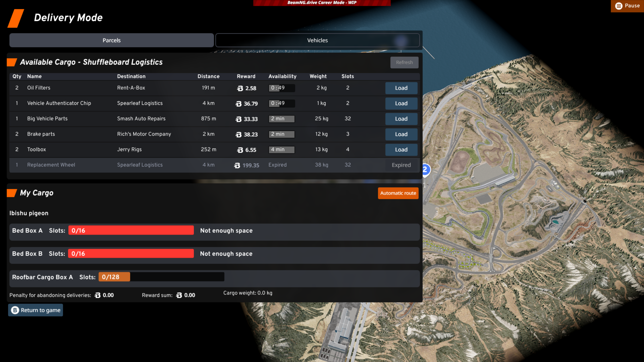Click the Weight column header
Viewport: 644px width, 362px height.
(x=318, y=76)
